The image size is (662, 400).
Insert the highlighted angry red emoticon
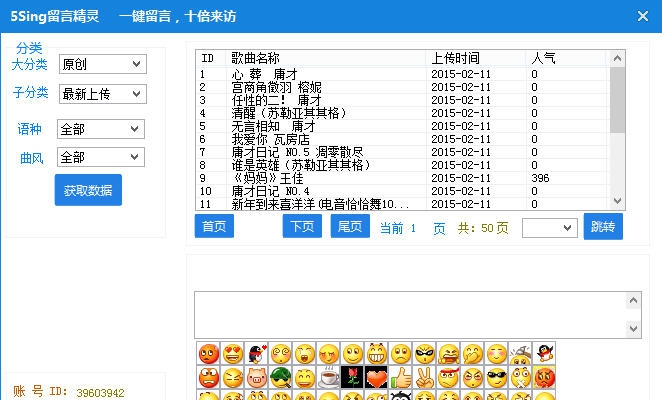coord(544,378)
